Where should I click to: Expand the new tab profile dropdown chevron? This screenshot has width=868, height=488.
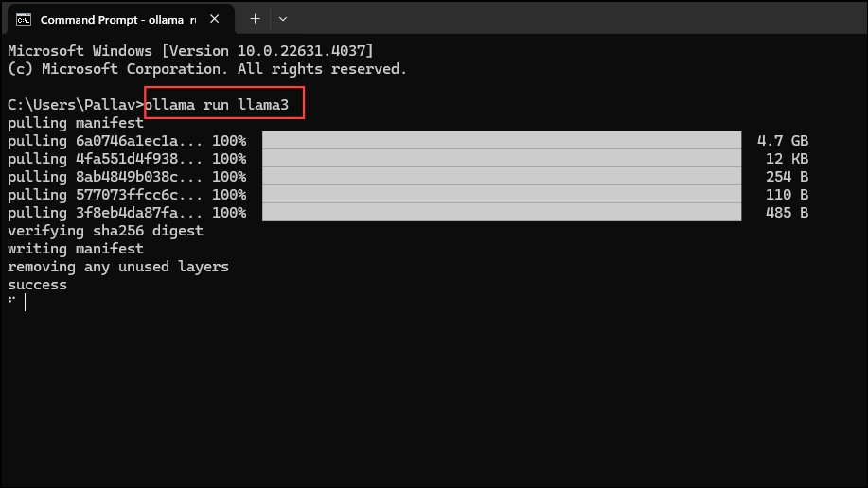tap(283, 19)
